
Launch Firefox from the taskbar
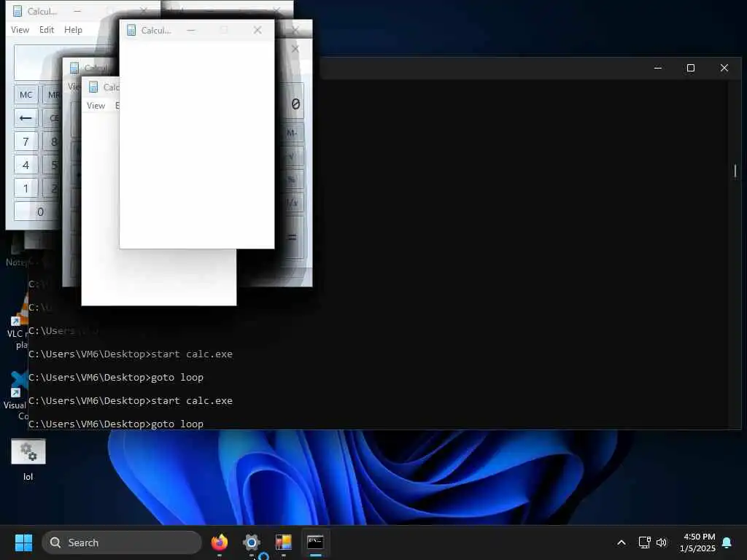(x=220, y=542)
